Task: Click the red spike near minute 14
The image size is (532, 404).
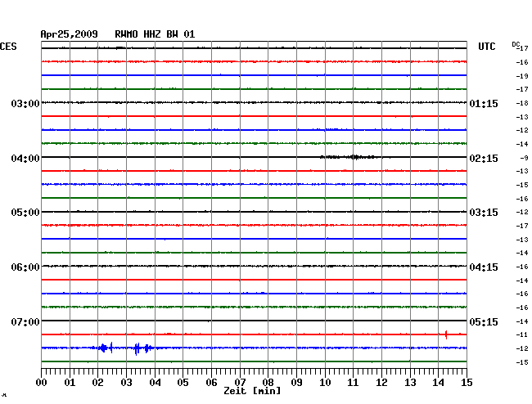Action: pyautogui.click(x=446, y=334)
